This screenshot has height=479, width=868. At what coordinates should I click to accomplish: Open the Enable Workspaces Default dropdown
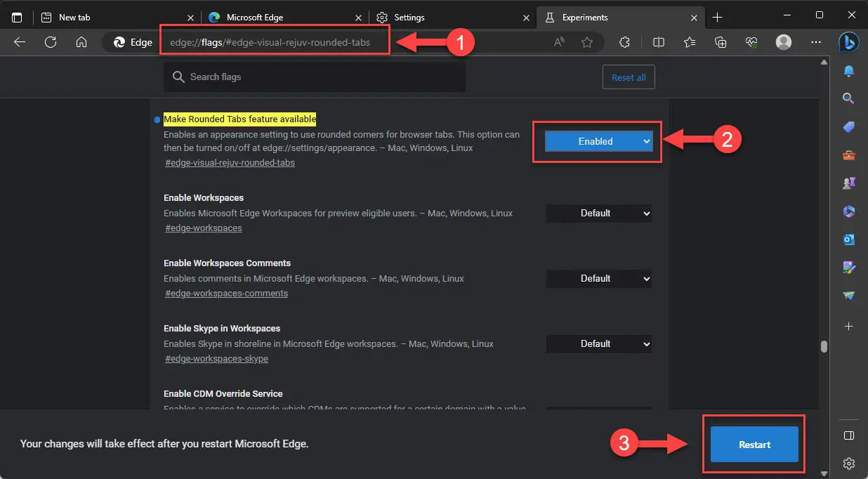click(599, 213)
